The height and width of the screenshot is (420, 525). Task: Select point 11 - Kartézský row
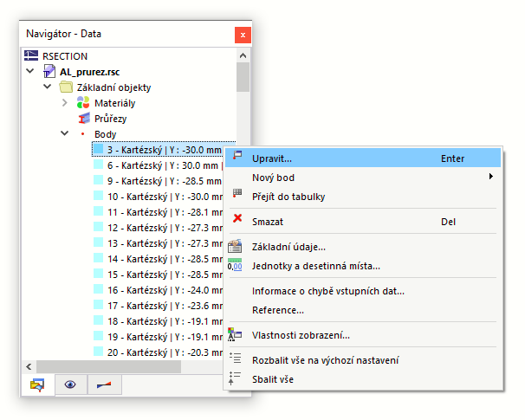coord(158,212)
